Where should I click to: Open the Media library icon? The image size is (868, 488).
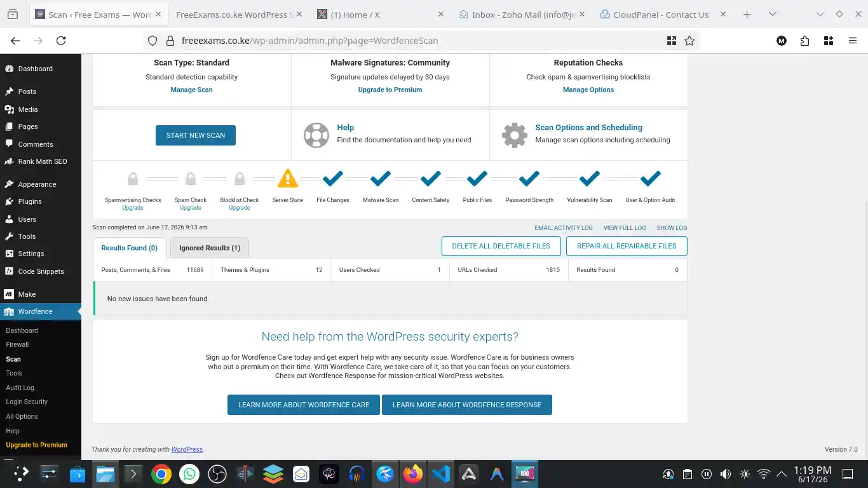9,109
